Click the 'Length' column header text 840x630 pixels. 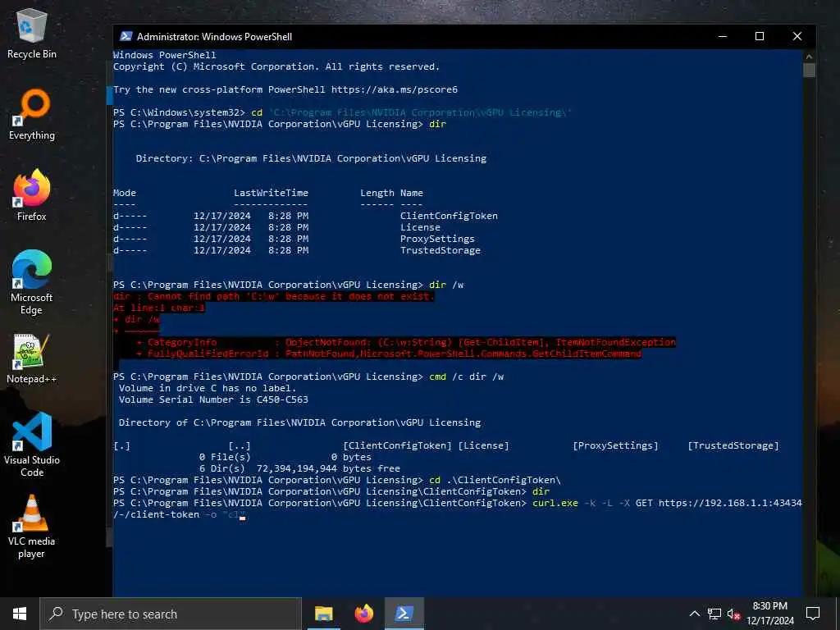[377, 193]
